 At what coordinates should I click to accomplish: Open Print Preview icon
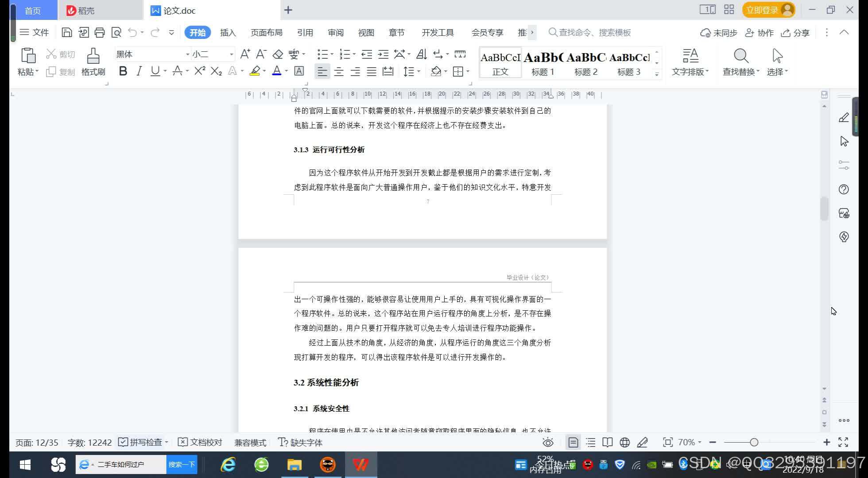116,32
